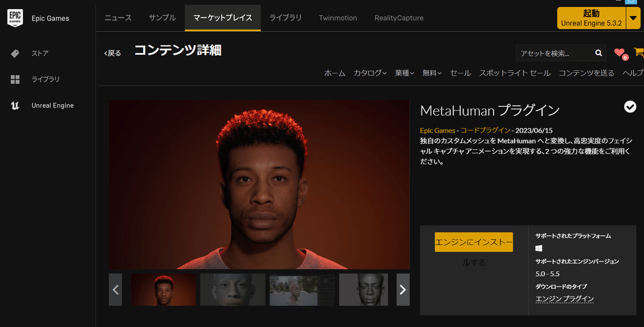Screen dimensions: 644x327
Task: Switch to the サンプル tab
Action: 162,18
